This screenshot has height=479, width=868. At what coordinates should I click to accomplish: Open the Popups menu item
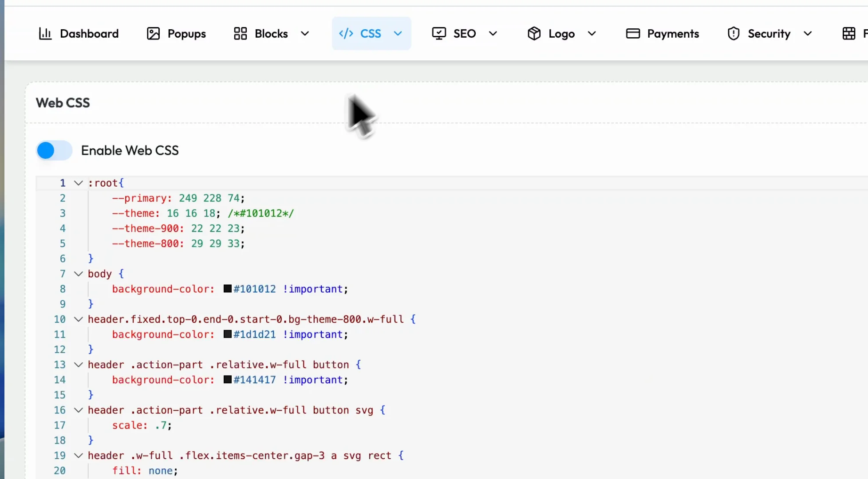coord(176,34)
